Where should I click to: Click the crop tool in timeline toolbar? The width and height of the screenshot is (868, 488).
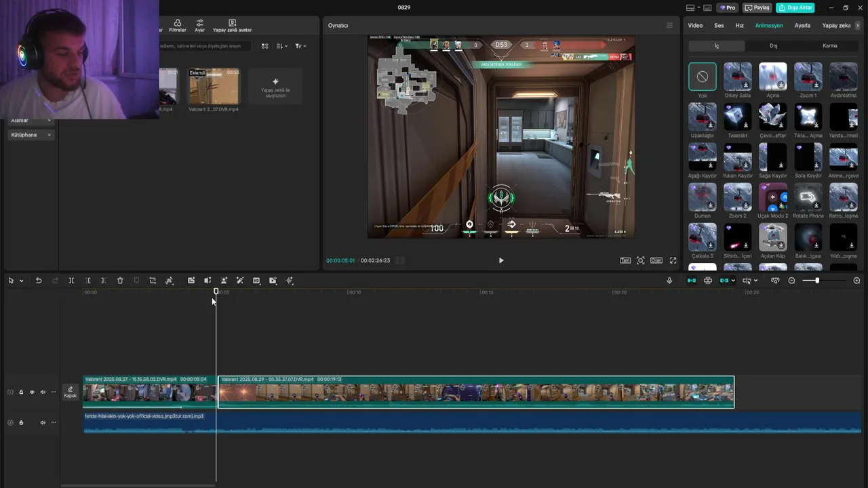[153, 281]
